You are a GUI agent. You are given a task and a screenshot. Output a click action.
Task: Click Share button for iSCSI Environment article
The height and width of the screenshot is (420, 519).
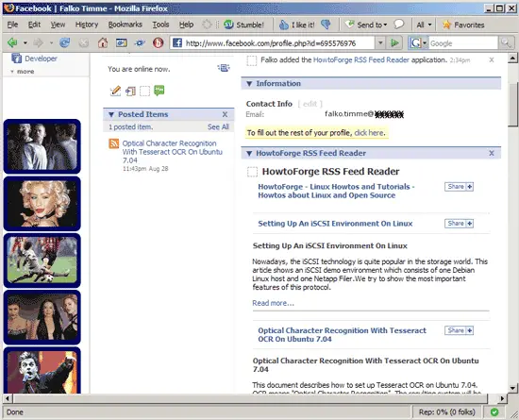459,224
